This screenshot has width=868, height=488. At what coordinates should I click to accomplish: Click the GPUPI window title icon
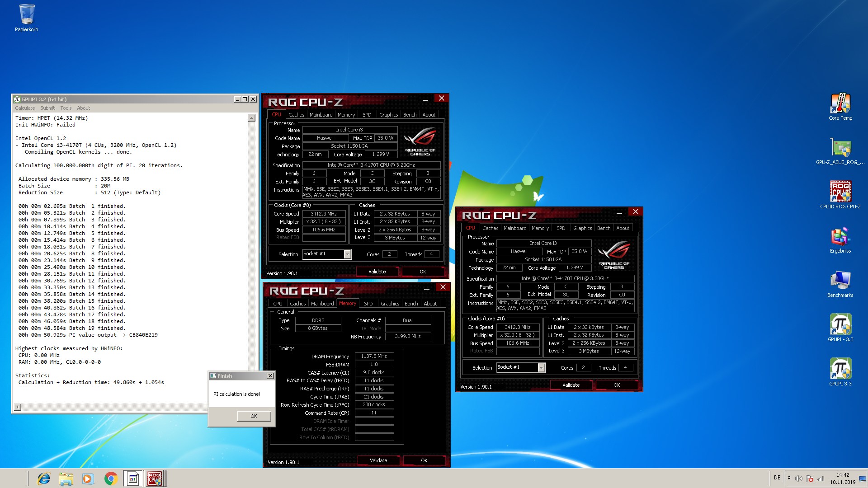tap(17, 99)
